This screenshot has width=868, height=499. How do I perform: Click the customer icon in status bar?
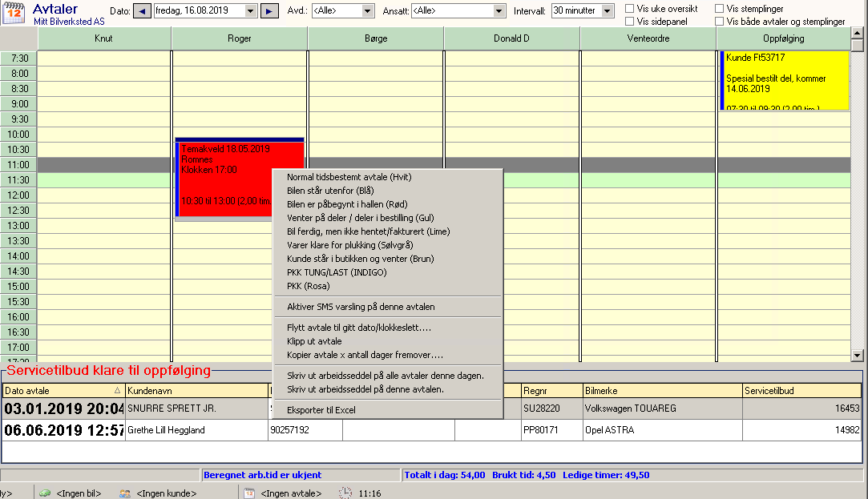[125, 493]
